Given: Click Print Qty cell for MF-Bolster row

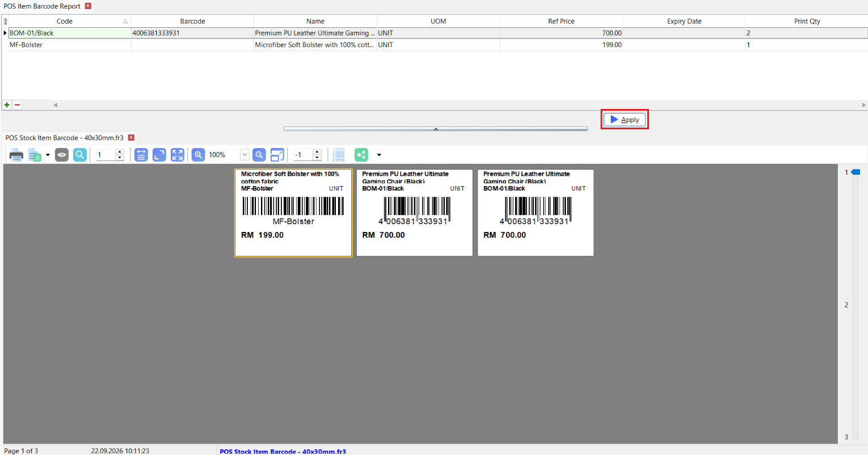Looking at the screenshot, I should (x=807, y=45).
